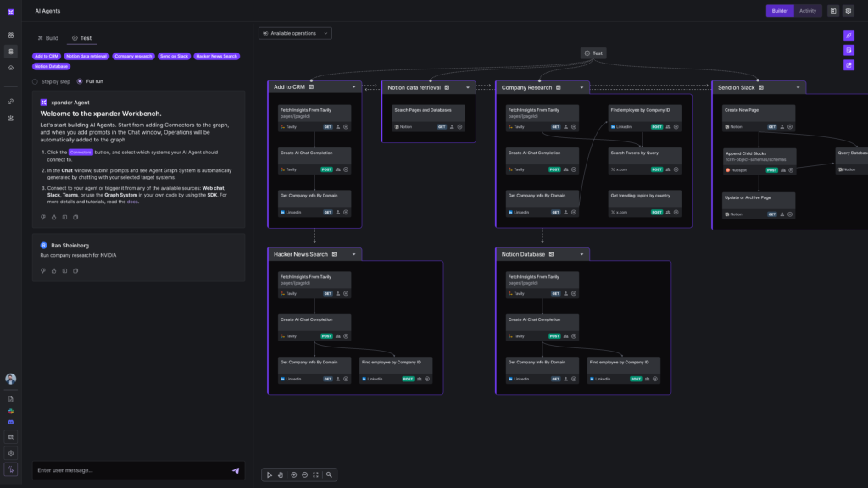Screen dimensions: 868x488
Task: Click the Discord icon in the left sidebar
Action: coord(10,423)
